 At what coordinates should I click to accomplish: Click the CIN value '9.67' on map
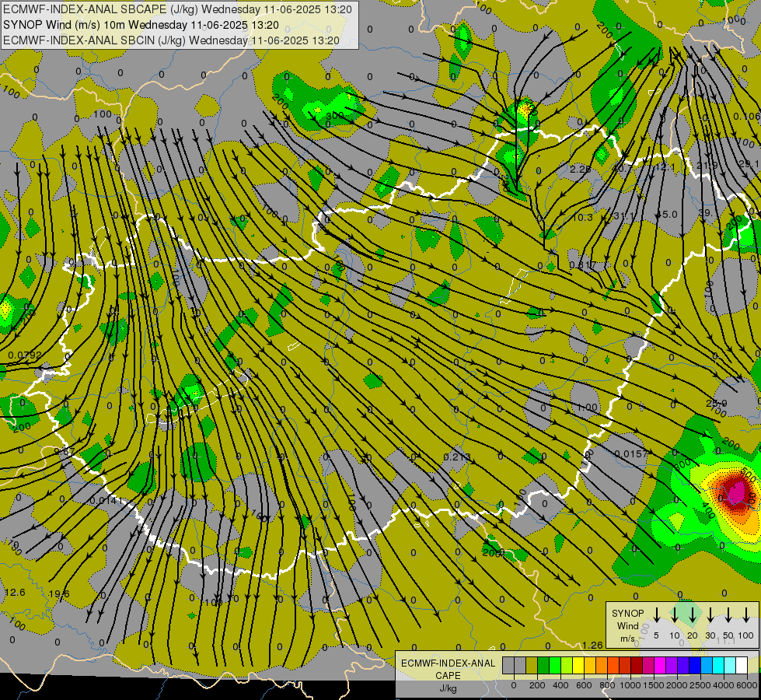click(x=63, y=452)
